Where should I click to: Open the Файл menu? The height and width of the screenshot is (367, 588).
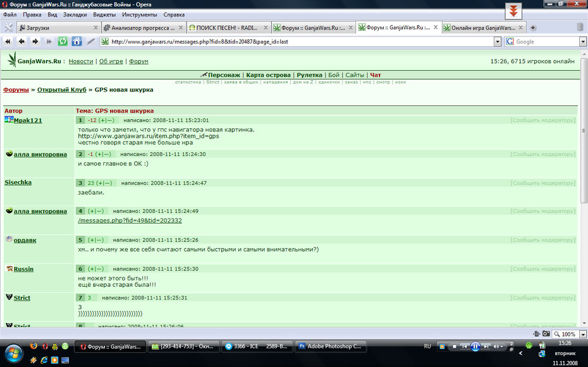point(10,15)
